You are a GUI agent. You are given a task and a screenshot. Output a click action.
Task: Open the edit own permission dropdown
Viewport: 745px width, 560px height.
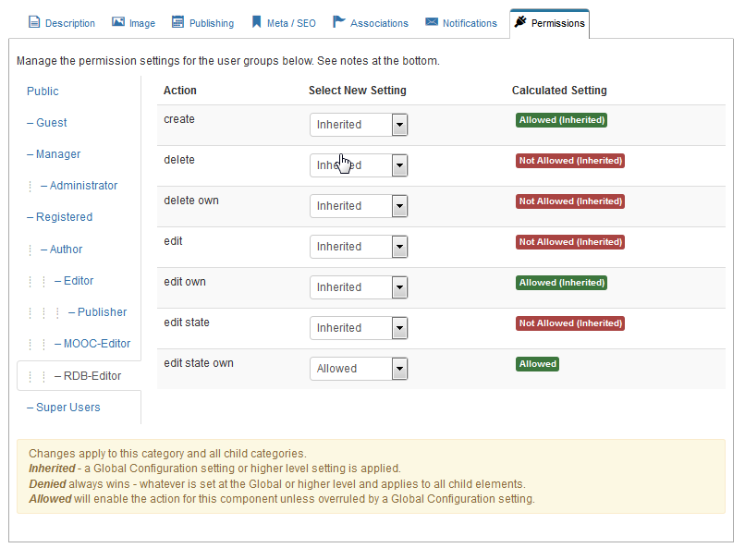tap(359, 287)
